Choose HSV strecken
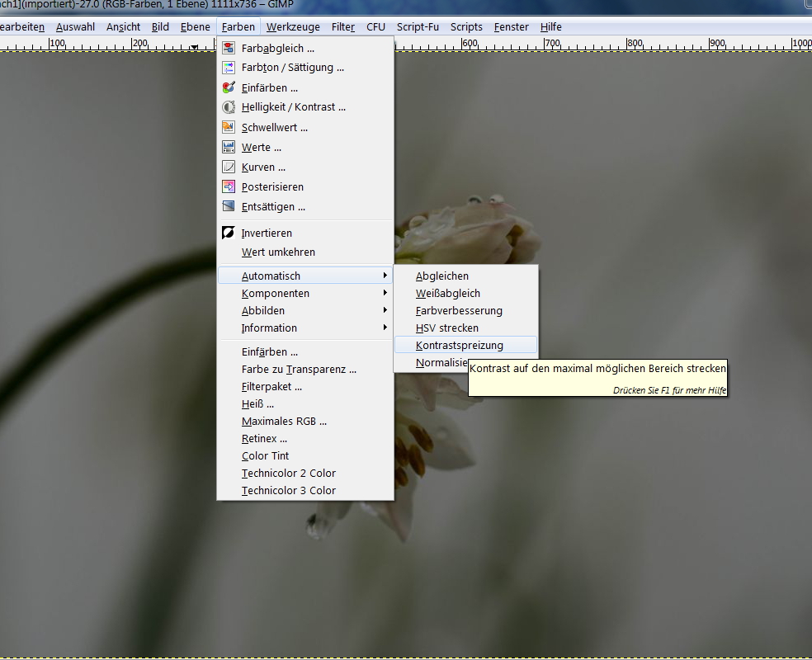 465,328
